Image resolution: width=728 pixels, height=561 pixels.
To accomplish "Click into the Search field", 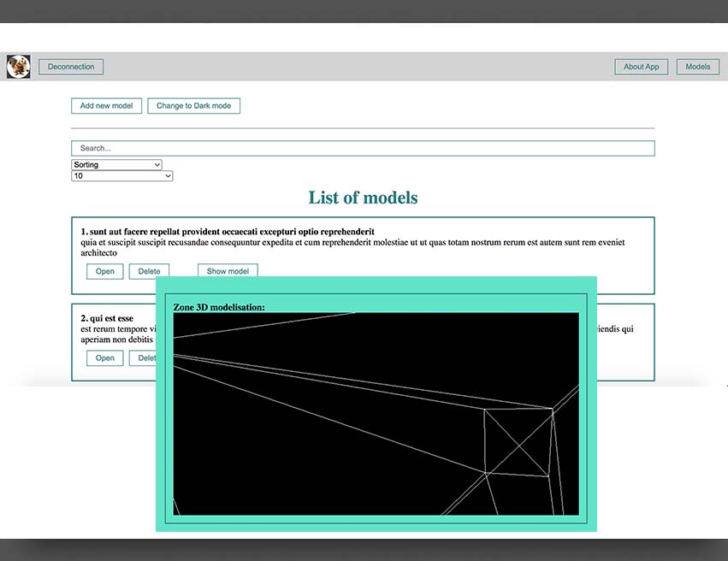I will 363,149.
